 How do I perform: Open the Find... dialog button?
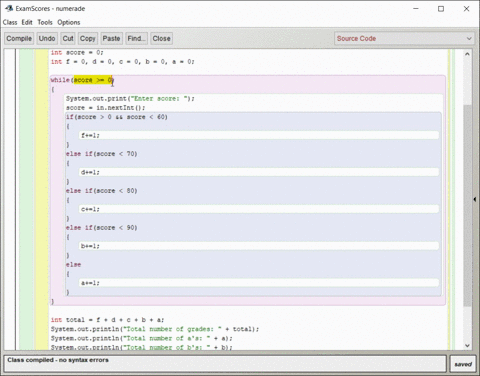[x=136, y=38]
